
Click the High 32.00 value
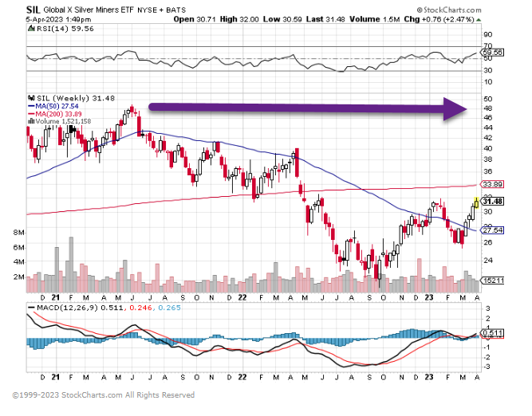tap(239, 19)
